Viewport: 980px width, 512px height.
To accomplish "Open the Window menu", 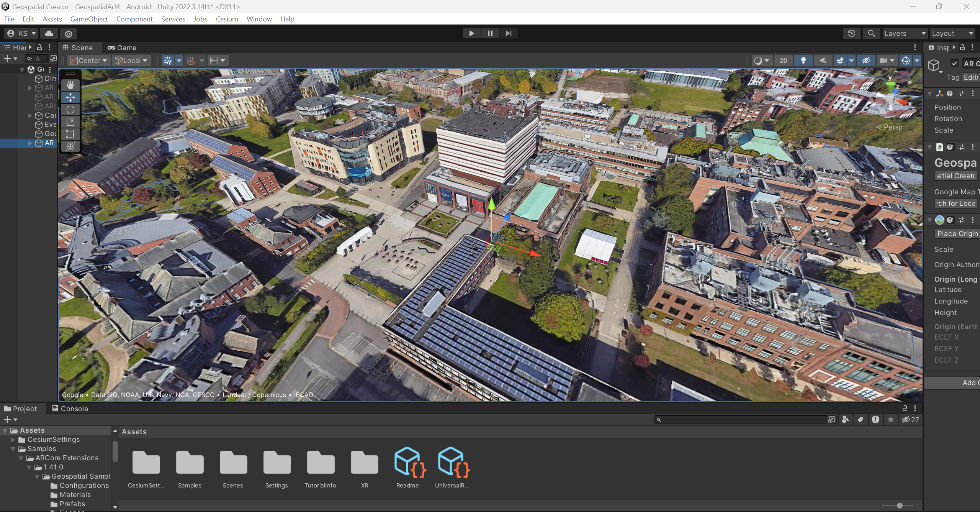I will 259,19.
